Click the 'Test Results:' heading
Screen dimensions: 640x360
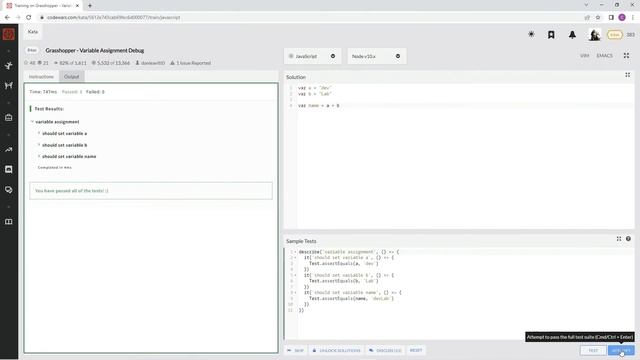click(49, 109)
